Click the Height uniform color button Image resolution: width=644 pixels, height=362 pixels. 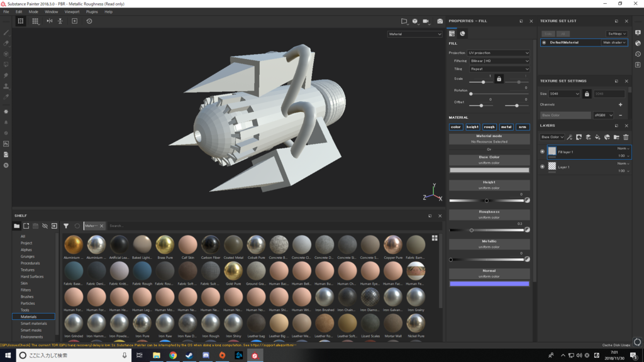click(x=489, y=185)
